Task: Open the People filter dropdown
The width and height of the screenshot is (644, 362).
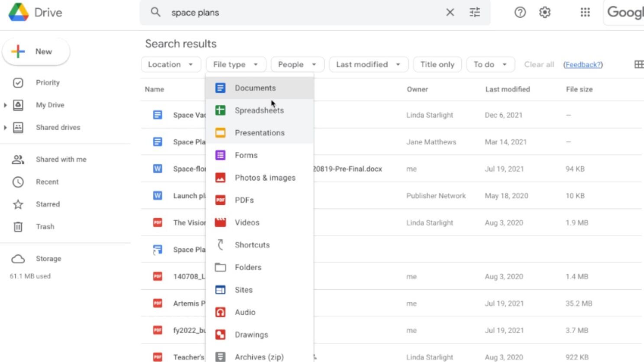Action: point(297,65)
